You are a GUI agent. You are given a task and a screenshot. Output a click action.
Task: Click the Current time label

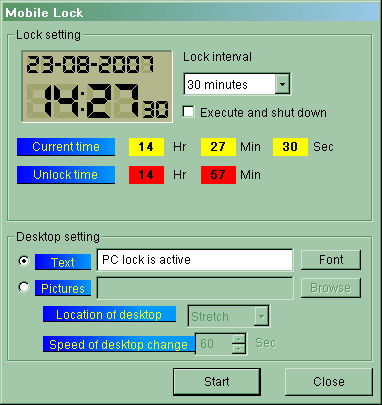pyautogui.click(x=66, y=147)
